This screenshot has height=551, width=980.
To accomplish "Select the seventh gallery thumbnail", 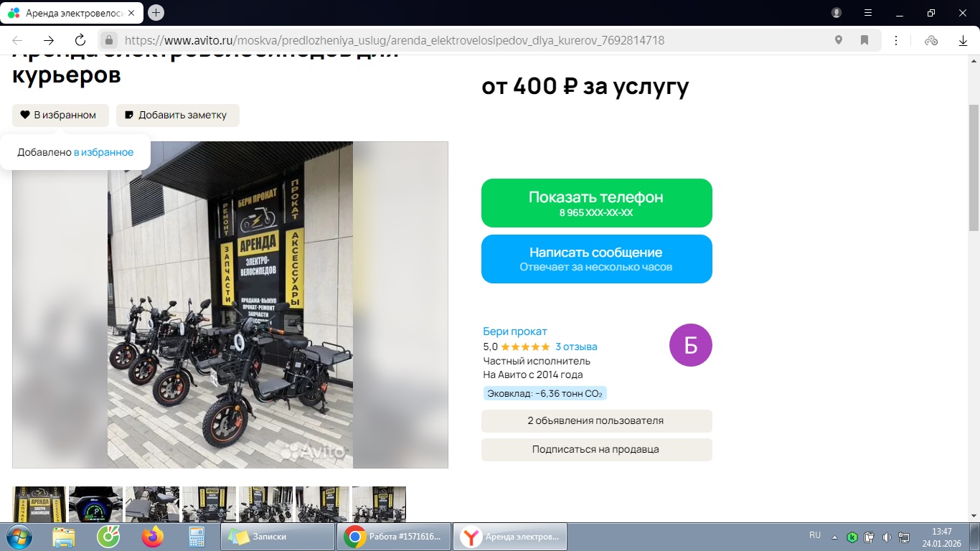I will point(380,504).
